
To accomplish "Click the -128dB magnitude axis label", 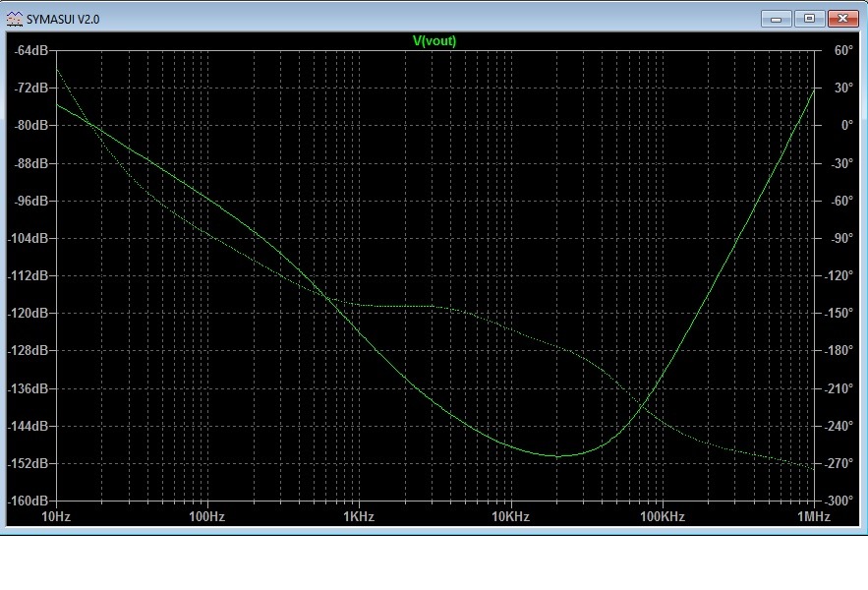I will (29, 350).
